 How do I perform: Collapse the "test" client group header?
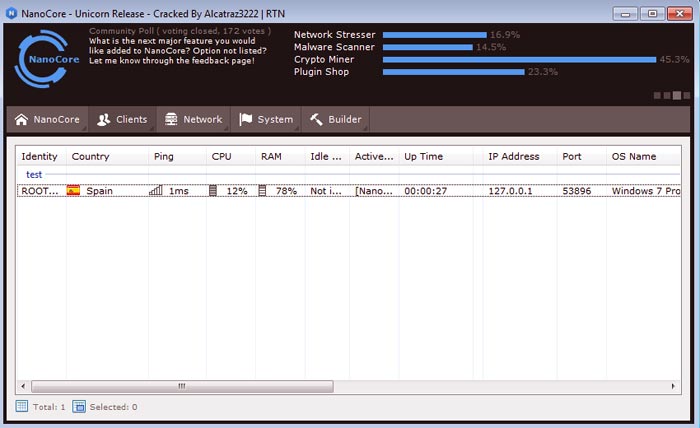click(34, 175)
